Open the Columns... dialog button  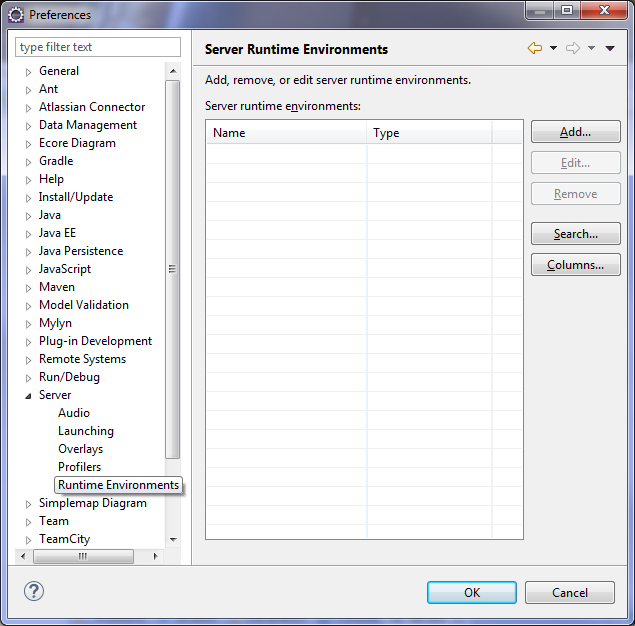[575, 265]
